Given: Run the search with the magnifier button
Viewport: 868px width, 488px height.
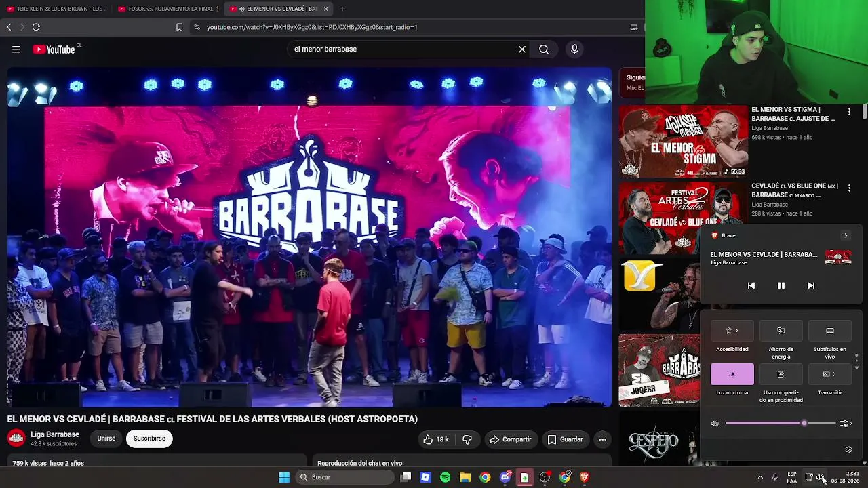Looking at the screenshot, I should (544, 49).
